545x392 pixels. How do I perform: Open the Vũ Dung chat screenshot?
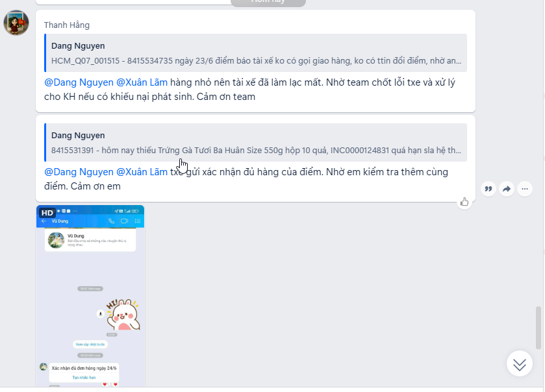pos(90,296)
